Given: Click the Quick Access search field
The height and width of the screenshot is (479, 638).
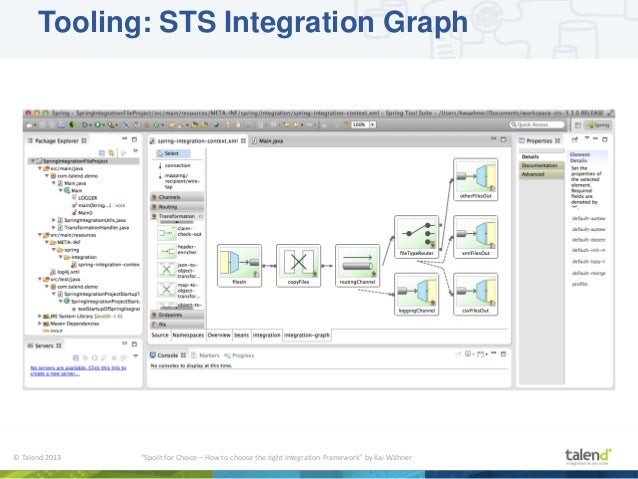Looking at the screenshot, I should pyautogui.click(x=537, y=125).
